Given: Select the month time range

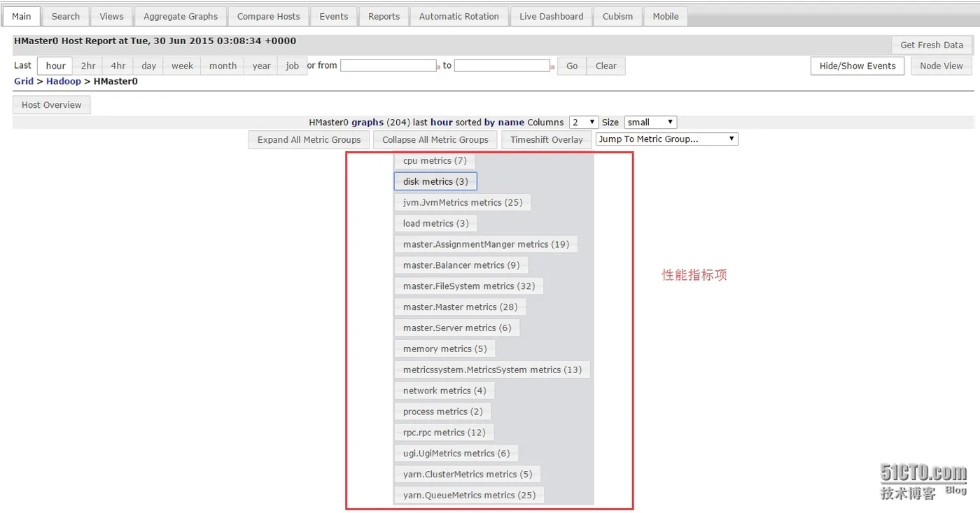Looking at the screenshot, I should pos(223,66).
